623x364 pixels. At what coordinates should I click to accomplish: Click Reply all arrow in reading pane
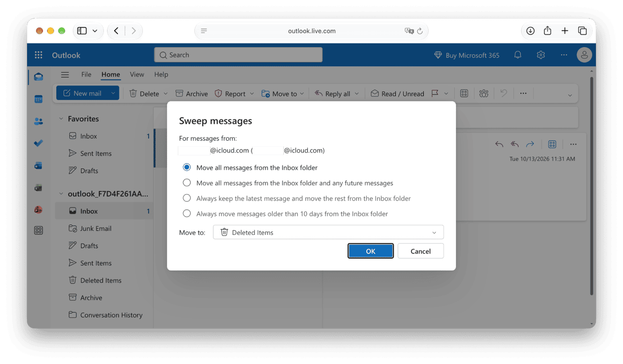515,144
